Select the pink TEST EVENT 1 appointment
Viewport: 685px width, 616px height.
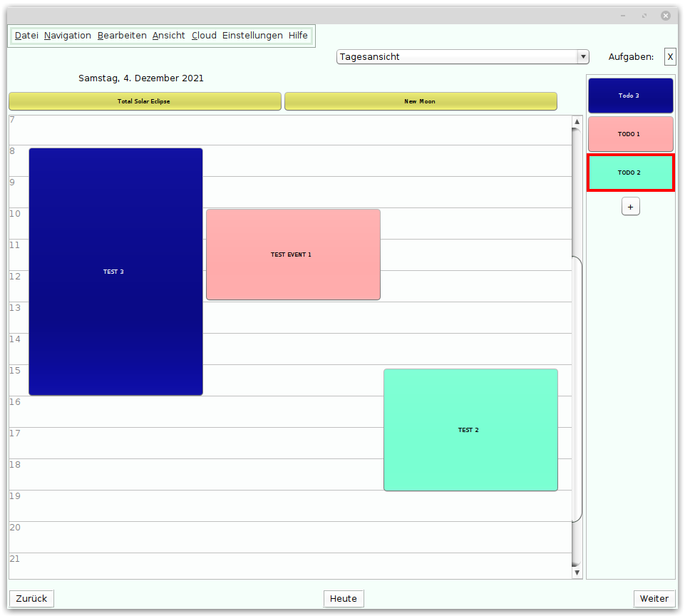[293, 255]
